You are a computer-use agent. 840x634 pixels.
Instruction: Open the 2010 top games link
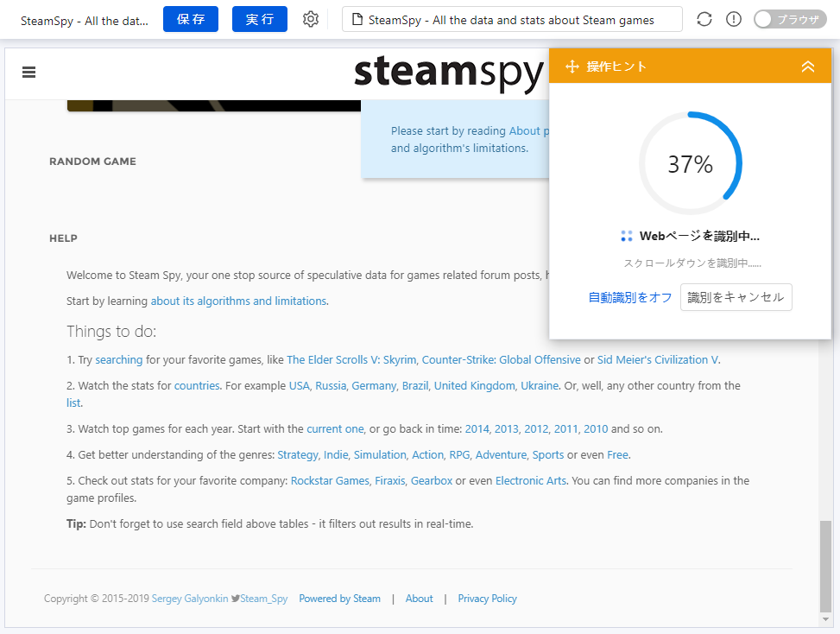point(596,428)
